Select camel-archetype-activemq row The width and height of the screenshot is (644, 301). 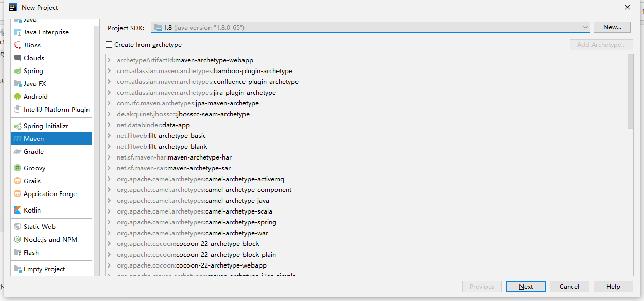tap(367, 179)
